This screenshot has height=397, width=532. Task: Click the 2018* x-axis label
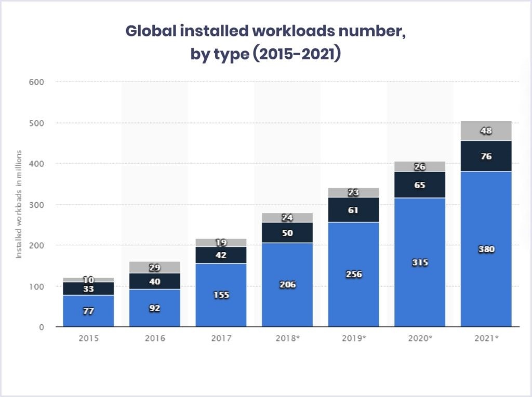[288, 338]
